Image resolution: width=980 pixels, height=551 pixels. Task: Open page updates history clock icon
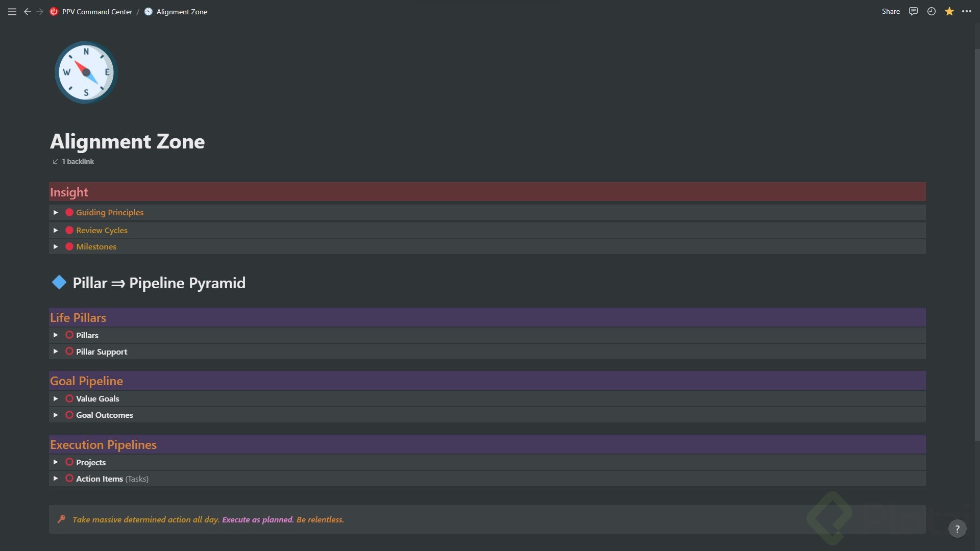coord(932,11)
